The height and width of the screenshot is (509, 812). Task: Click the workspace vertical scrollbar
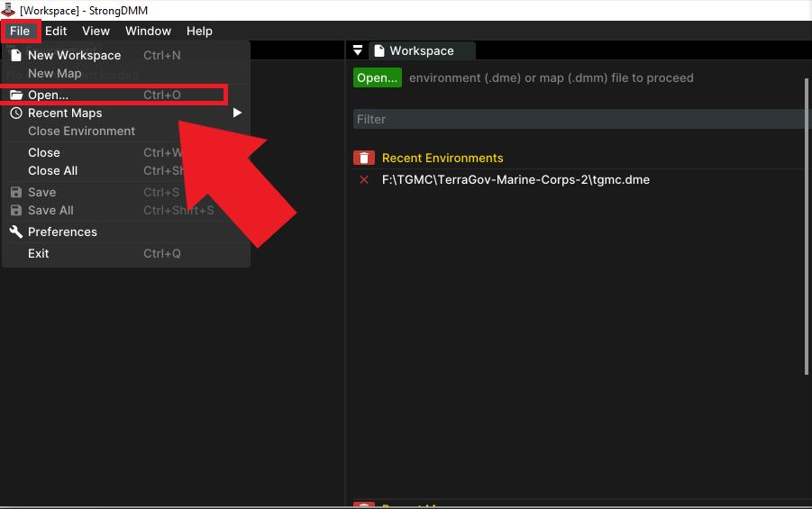pyautogui.click(x=807, y=226)
